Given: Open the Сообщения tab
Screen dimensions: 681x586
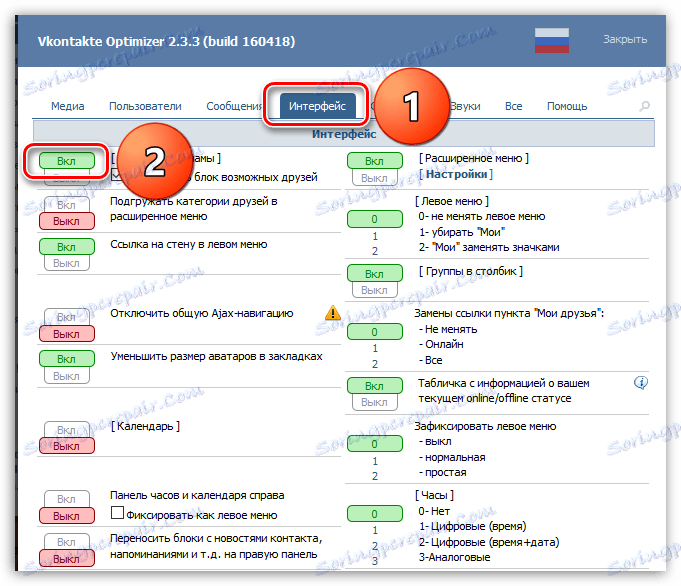Looking at the screenshot, I should tap(234, 106).
